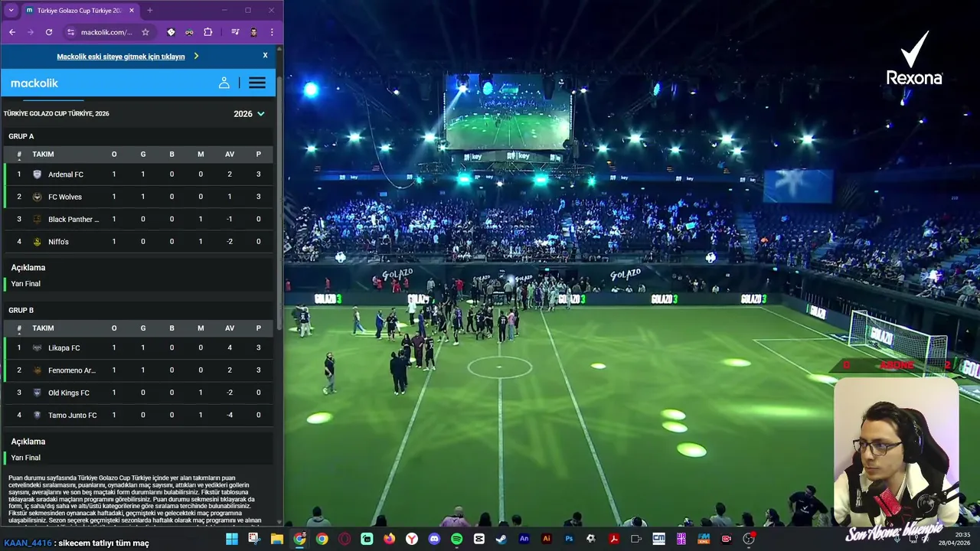The height and width of the screenshot is (551, 980).
Task: View site information icon in address bar
Action: click(x=71, y=32)
